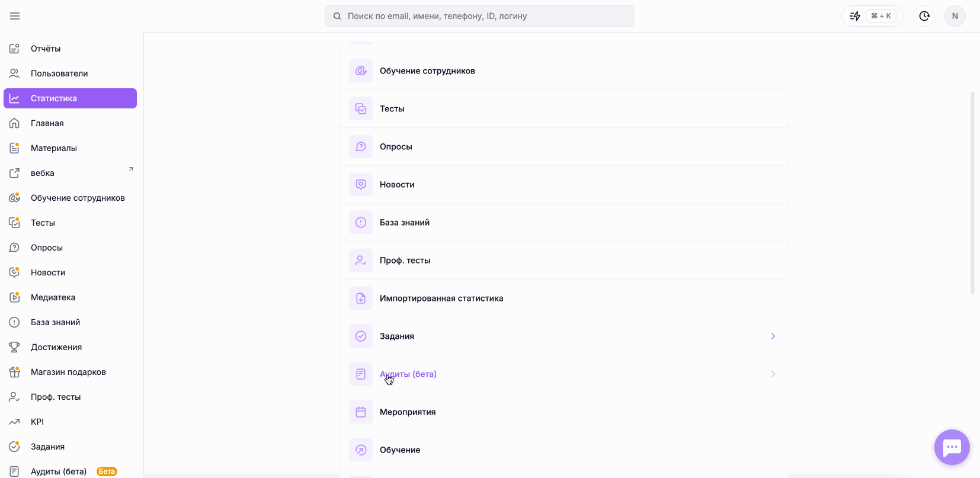980x478 pixels.
Task: Open the quick actions ⌘+K button
Action: (x=873, y=16)
